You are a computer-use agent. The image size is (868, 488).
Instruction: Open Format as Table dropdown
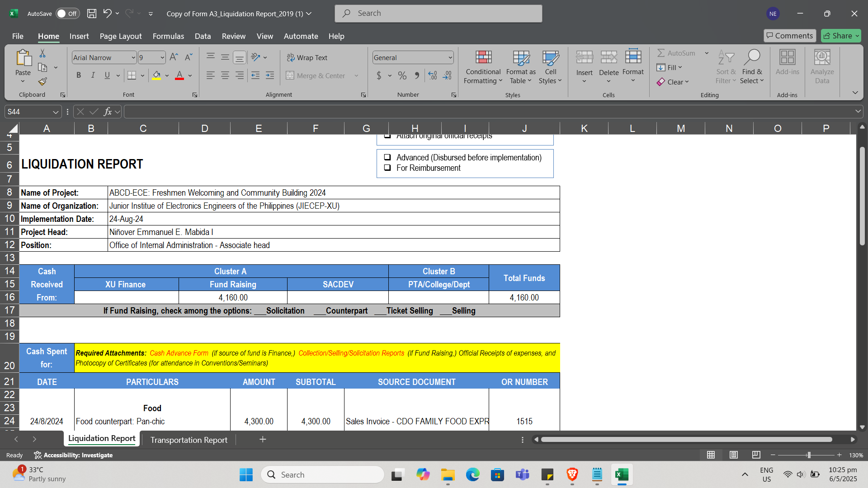(521, 67)
